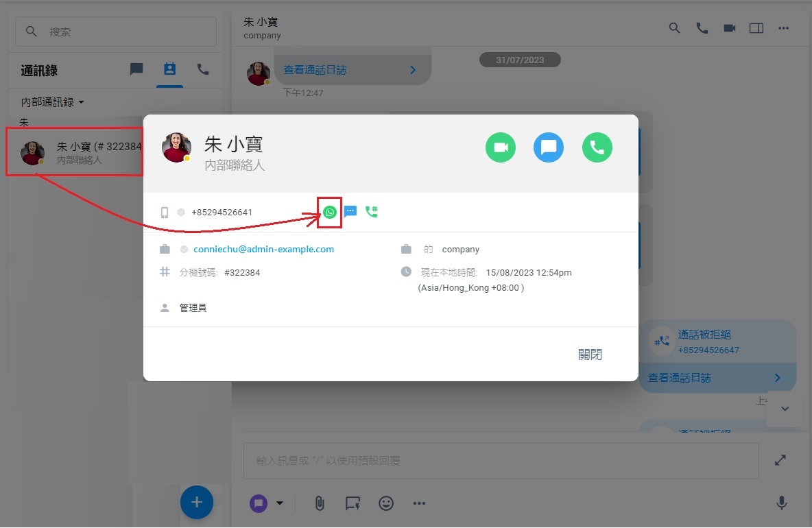This screenshot has width=812, height=528.
Task: Click 管理員 role text
Action: click(x=193, y=308)
